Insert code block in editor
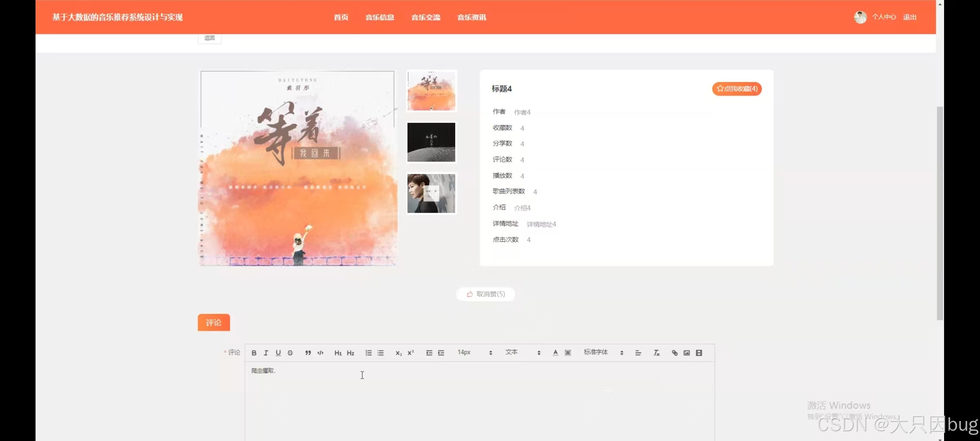 tap(321, 353)
